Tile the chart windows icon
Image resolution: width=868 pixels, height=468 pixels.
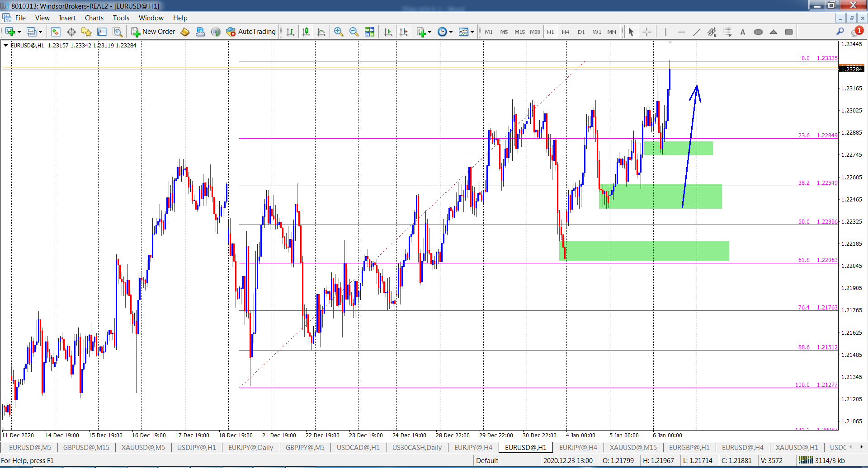(369, 32)
